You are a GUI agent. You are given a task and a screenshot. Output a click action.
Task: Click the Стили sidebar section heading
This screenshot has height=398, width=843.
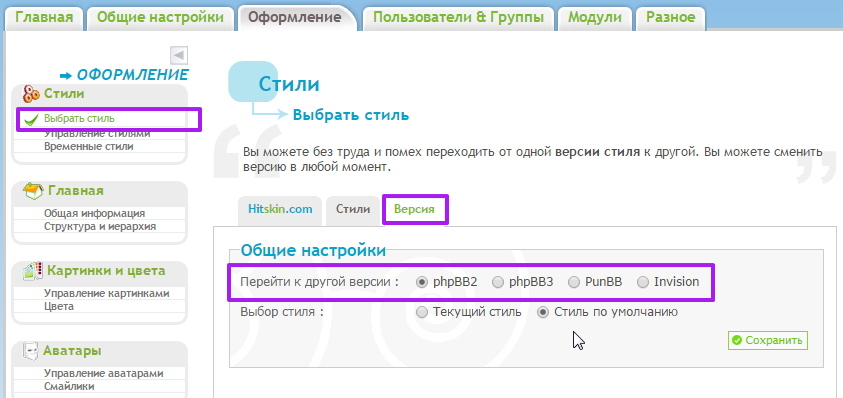click(x=64, y=94)
